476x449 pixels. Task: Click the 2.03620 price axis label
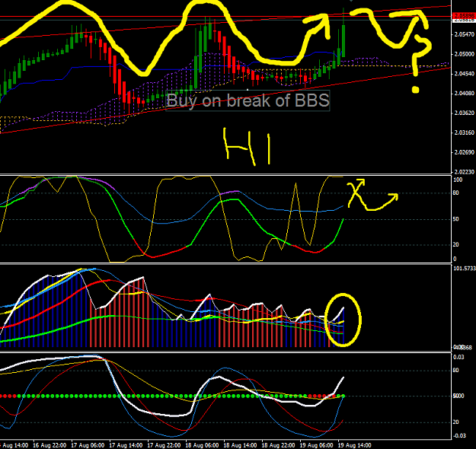(464, 113)
